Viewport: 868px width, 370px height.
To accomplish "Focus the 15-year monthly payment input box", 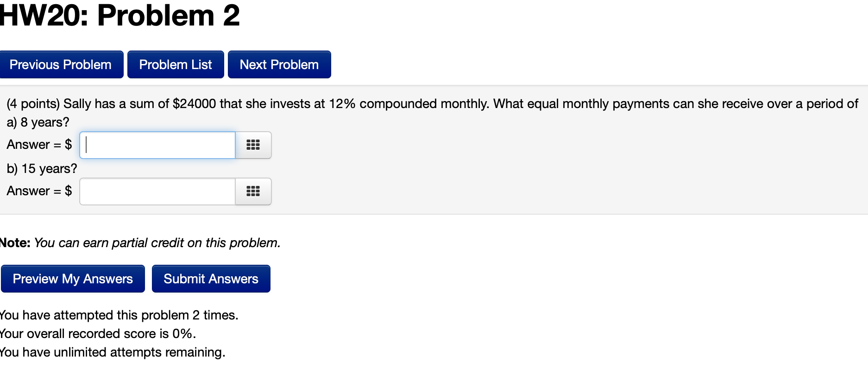I will pyautogui.click(x=157, y=191).
